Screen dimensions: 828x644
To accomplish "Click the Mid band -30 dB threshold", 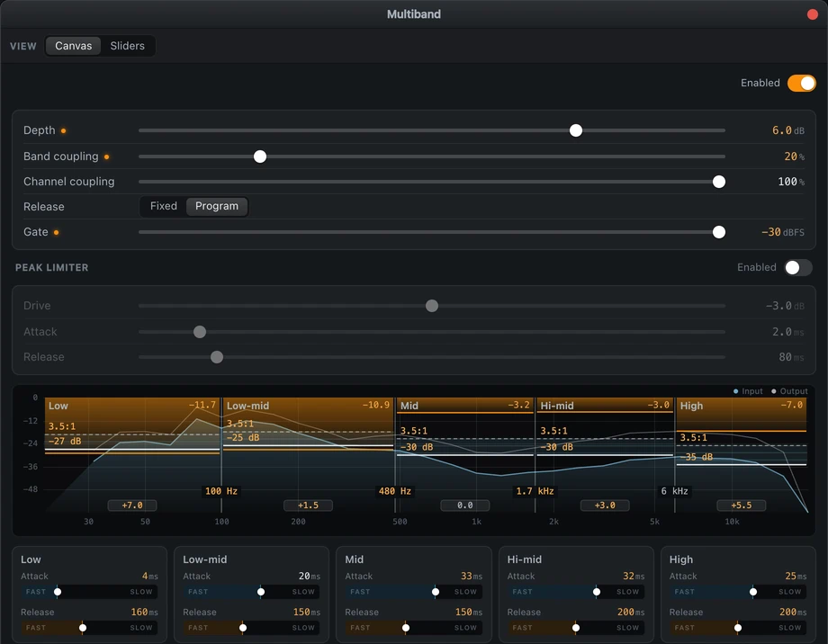I will coord(416,447).
